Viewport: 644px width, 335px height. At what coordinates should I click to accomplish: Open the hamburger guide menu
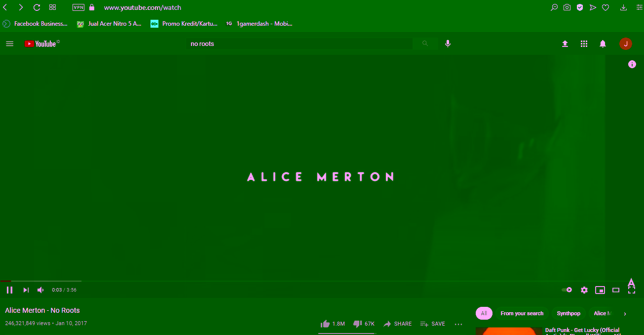(9, 44)
